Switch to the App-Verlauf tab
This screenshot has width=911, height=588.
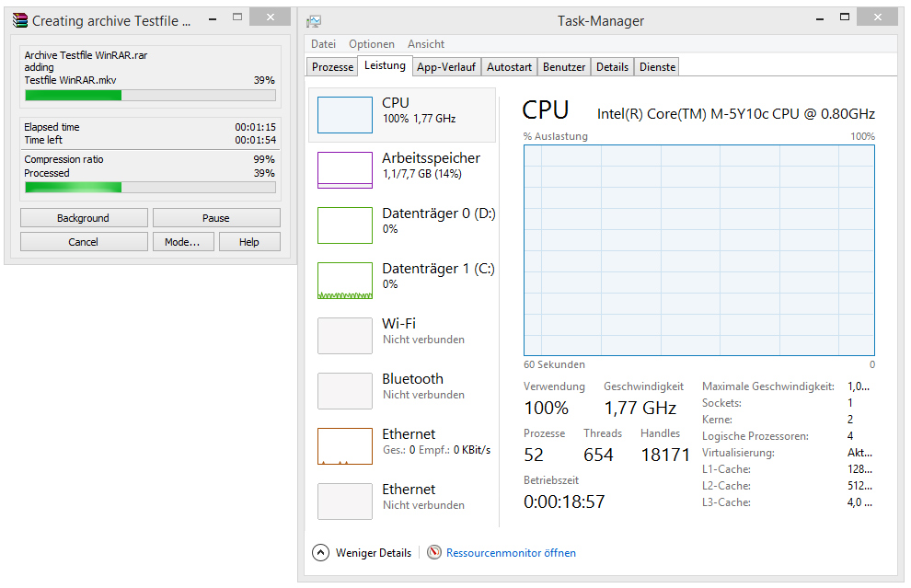(446, 67)
